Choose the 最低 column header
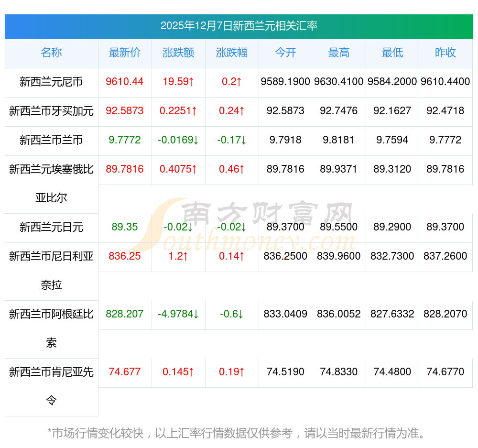Screen dimensions: 478x448 392,53
